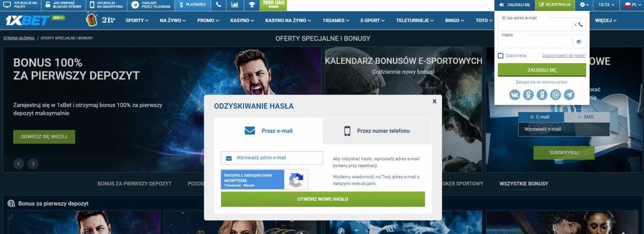The image size is (644, 234).
Task: Click the phone callback icon in top bar
Action: (218, 5)
